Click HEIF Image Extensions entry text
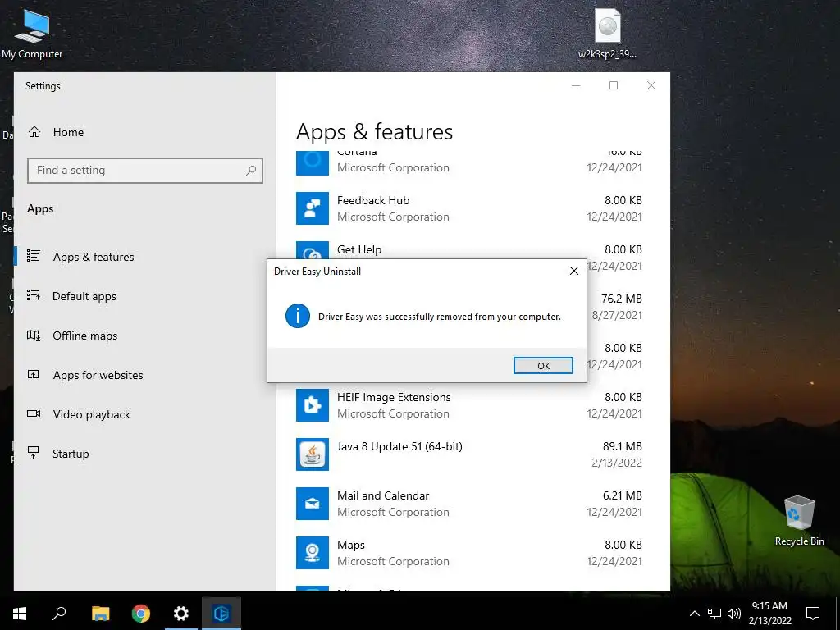The width and height of the screenshot is (840, 630). (394, 398)
